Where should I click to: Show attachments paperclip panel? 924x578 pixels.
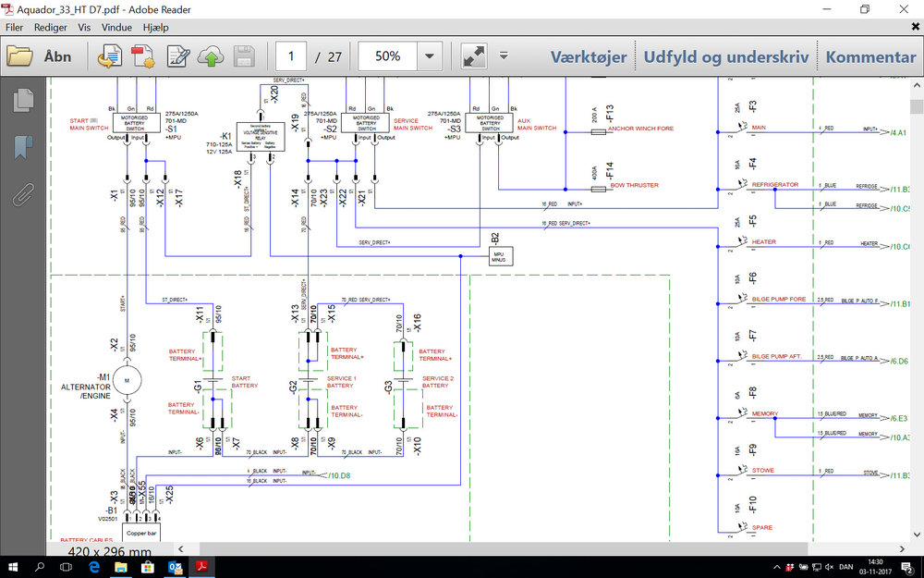point(23,194)
